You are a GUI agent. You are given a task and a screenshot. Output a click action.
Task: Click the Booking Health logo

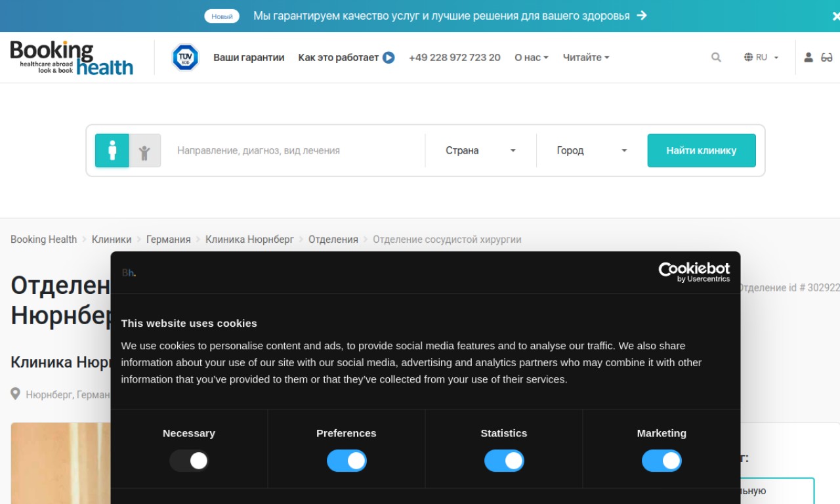[72, 58]
